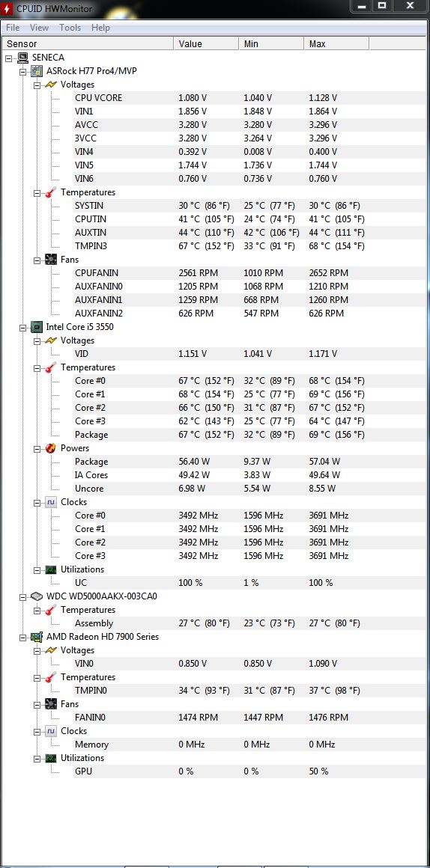The image size is (430, 868).
Task: Click the Max column header
Action: click(336, 44)
